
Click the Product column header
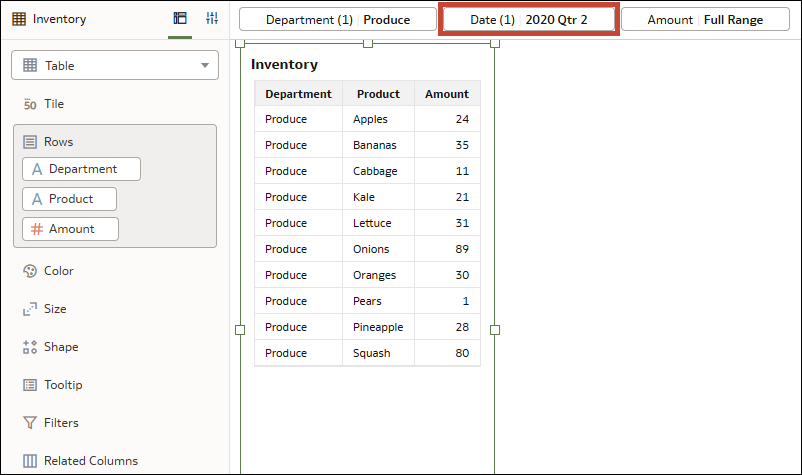(x=378, y=94)
